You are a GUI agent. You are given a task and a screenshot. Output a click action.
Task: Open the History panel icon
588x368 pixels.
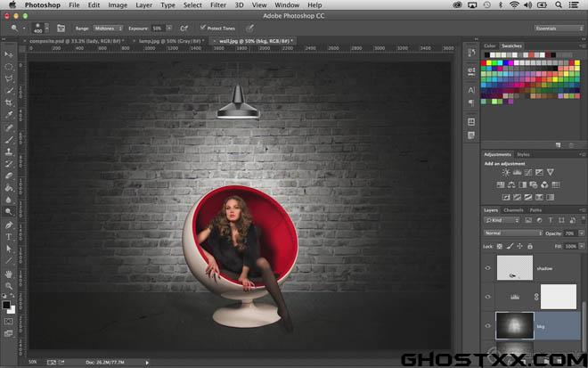[x=471, y=53]
